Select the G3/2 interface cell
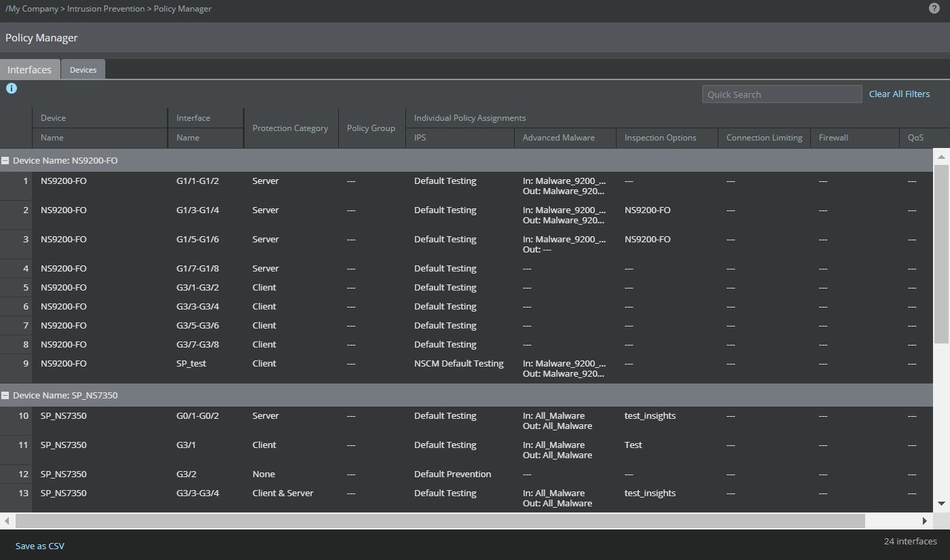Viewport: 950px width, 560px height. pyautogui.click(x=187, y=474)
